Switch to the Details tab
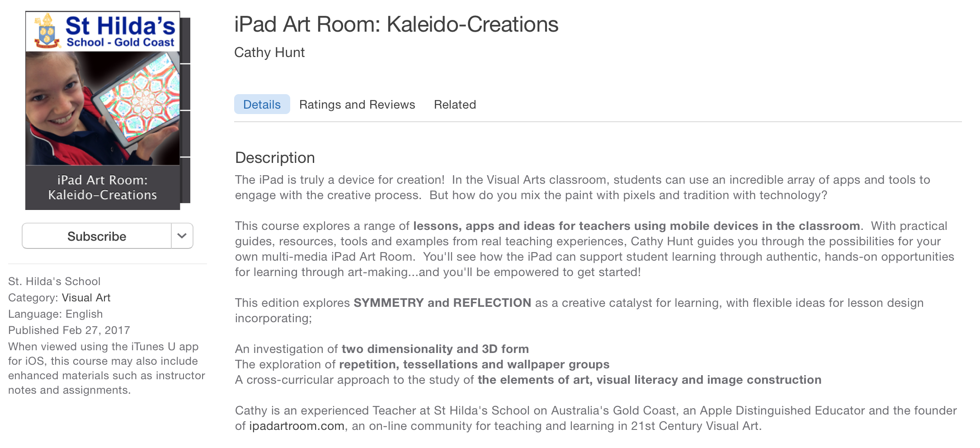980x448 pixels. tap(262, 105)
